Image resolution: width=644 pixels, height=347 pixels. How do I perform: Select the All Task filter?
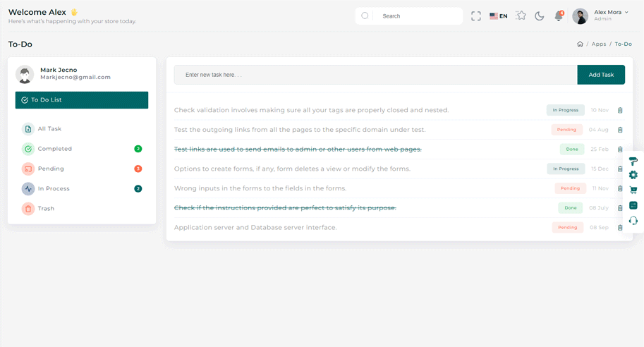click(49, 129)
